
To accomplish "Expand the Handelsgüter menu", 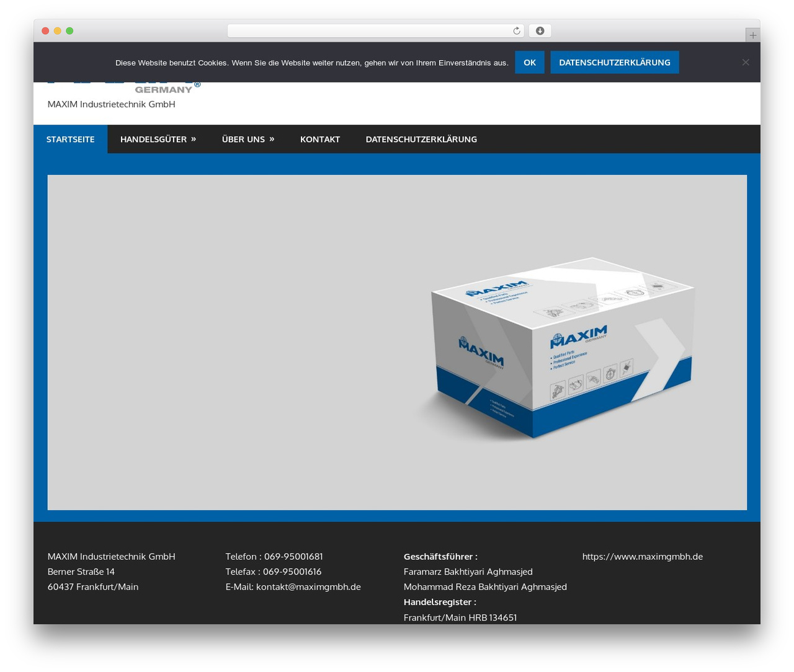I will click(158, 139).
